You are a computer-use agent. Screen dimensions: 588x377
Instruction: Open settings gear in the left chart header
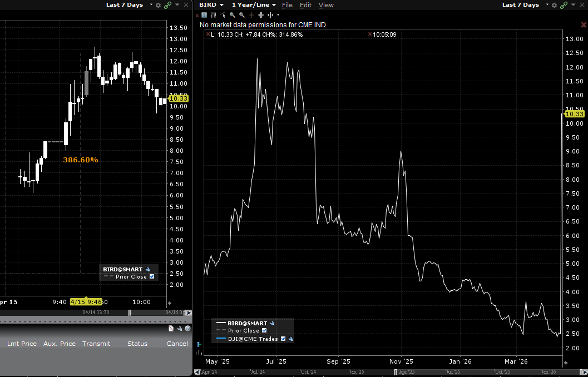[x=158, y=5]
